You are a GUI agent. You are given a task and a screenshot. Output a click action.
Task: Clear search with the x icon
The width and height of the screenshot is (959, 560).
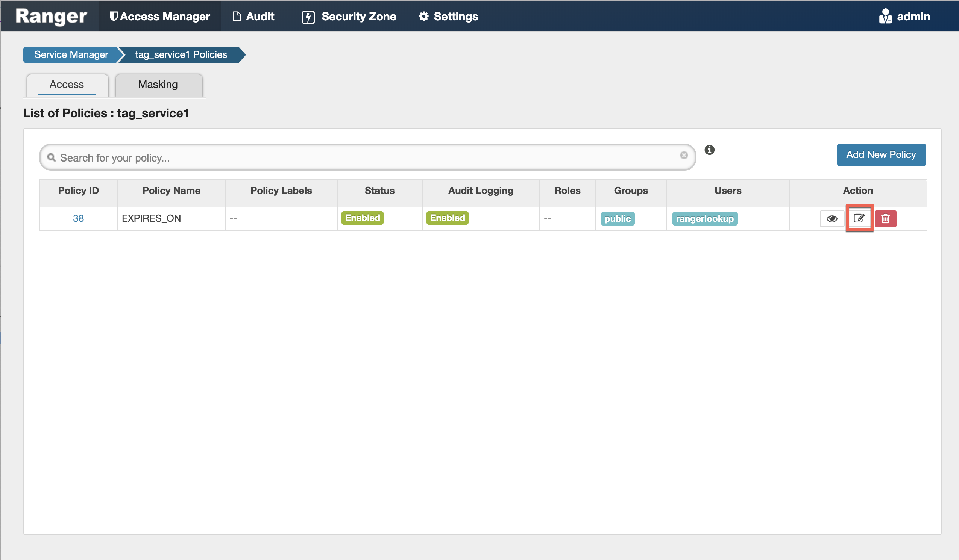(684, 155)
